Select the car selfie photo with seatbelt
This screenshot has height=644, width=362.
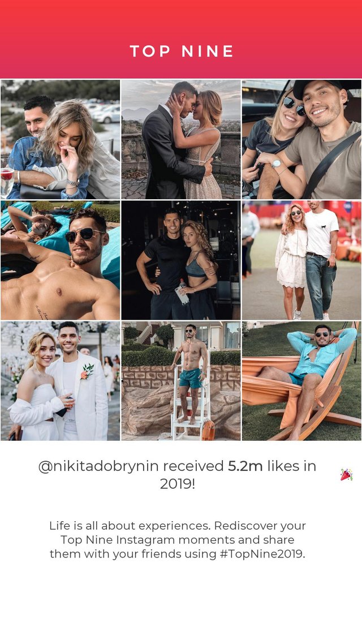click(x=301, y=139)
